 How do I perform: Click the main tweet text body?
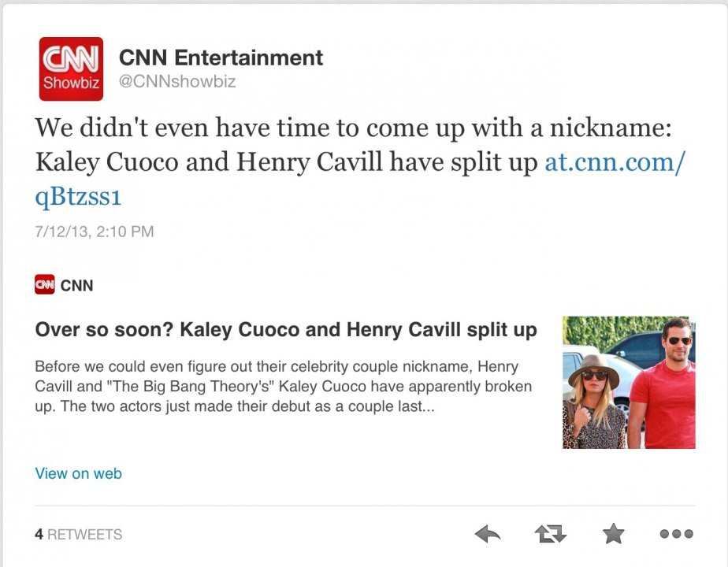click(x=360, y=161)
